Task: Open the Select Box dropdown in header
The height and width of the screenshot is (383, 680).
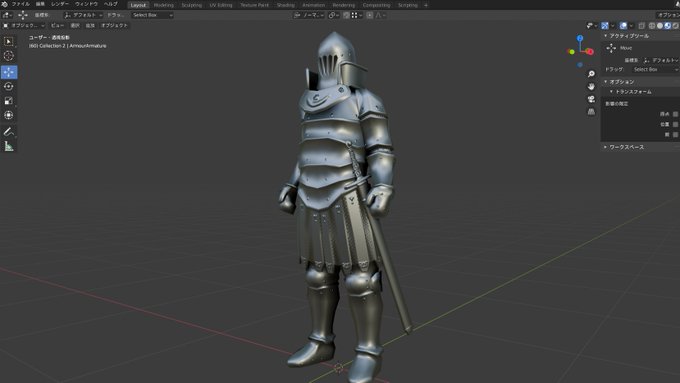Action: [152, 15]
